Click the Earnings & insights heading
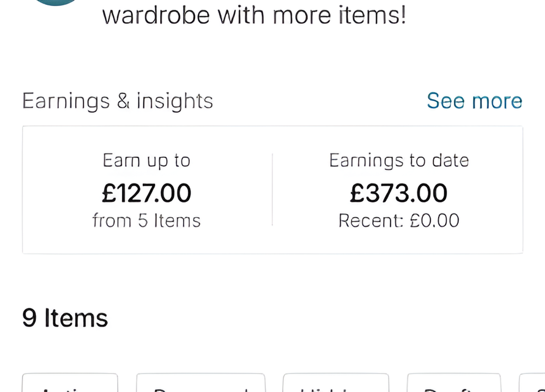Screen dimensions: 545x392 pyautogui.click(x=118, y=101)
